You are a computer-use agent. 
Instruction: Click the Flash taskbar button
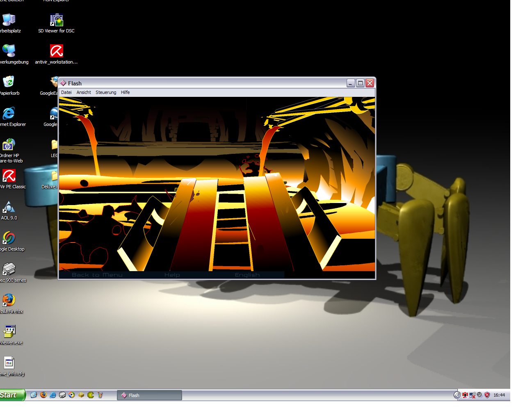[x=149, y=395]
